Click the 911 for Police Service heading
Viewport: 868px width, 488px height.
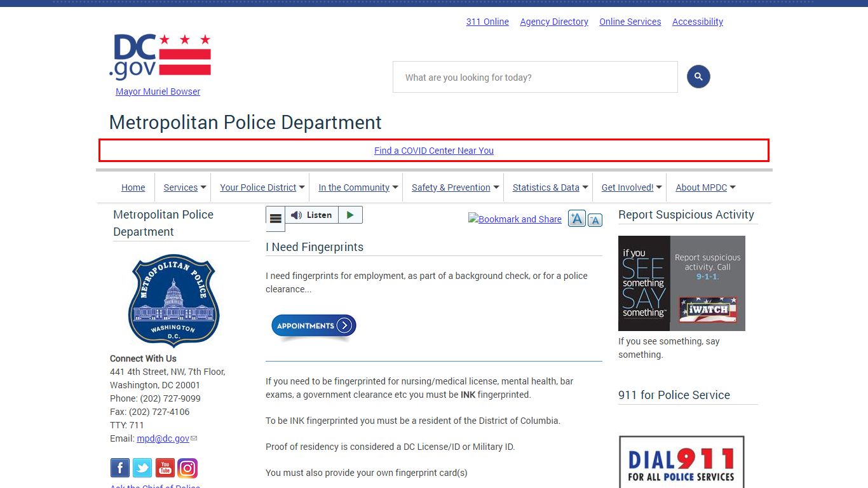tap(674, 395)
